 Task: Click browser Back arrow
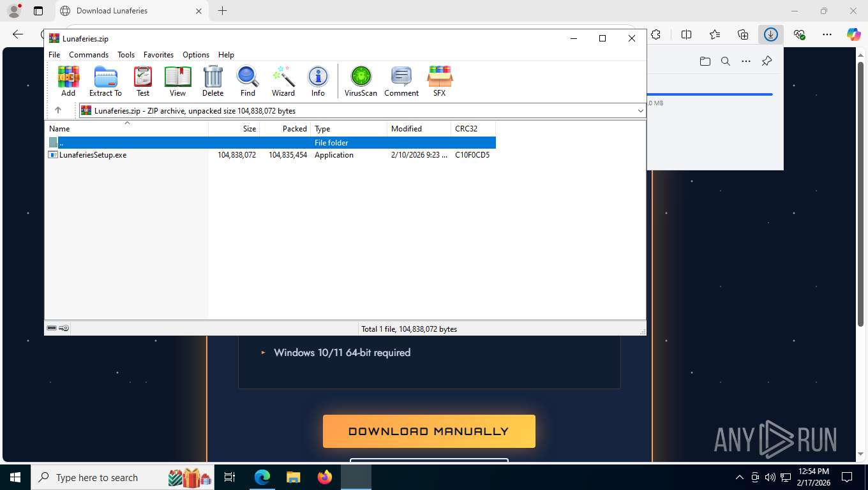click(18, 34)
